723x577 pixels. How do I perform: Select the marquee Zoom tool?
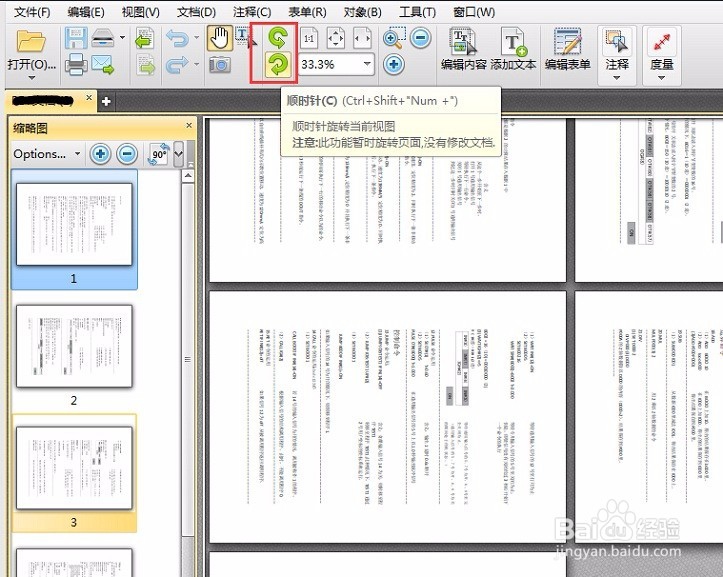(x=394, y=38)
